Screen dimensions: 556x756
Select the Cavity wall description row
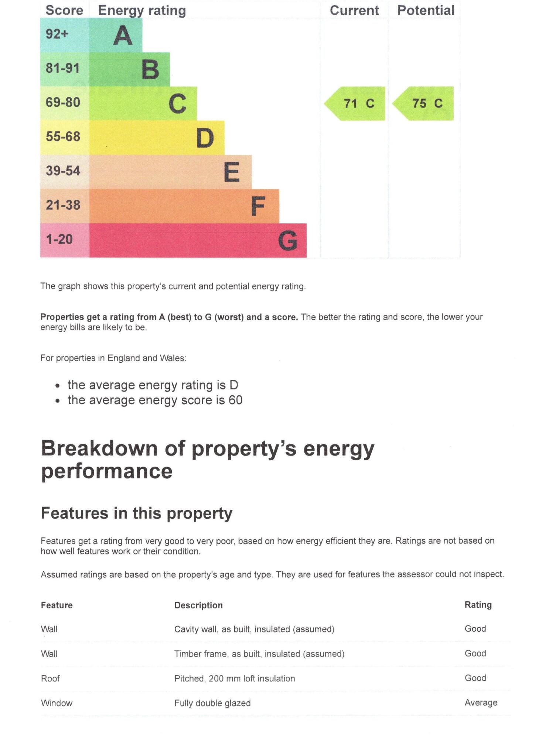(x=276, y=629)
